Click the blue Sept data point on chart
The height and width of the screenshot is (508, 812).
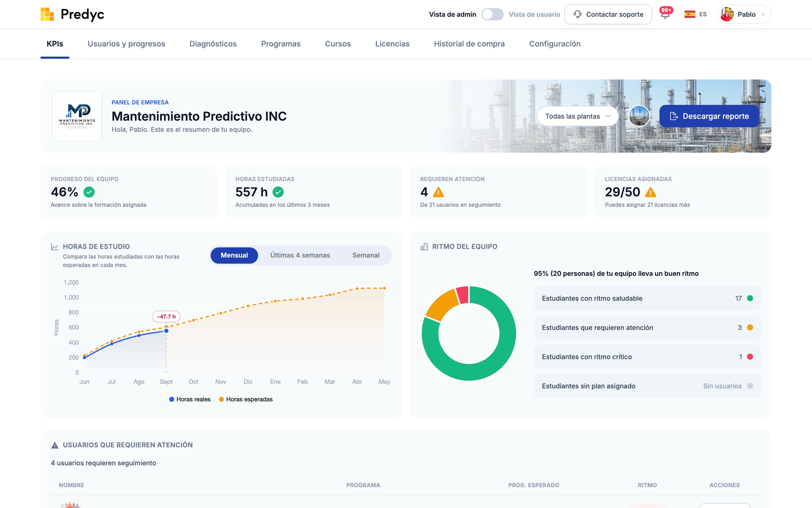coord(166,331)
